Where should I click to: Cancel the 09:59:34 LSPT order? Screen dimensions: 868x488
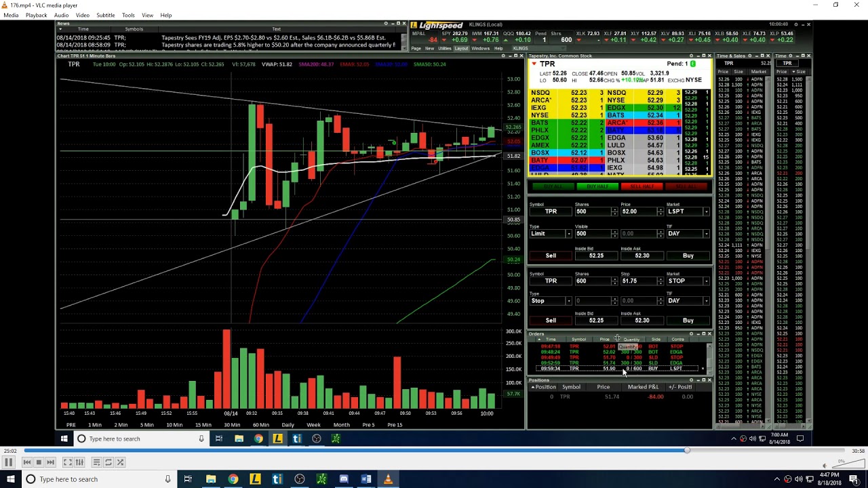point(703,369)
